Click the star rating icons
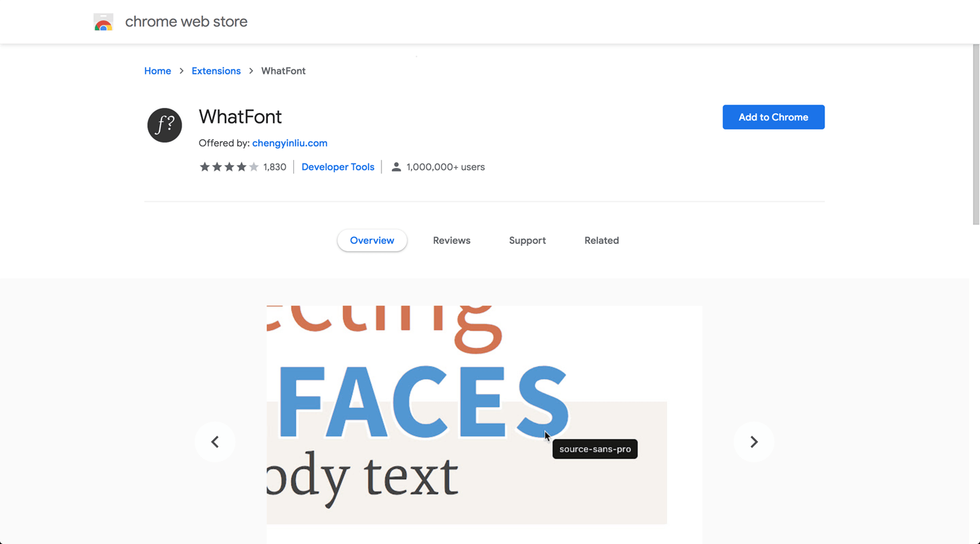 [229, 167]
